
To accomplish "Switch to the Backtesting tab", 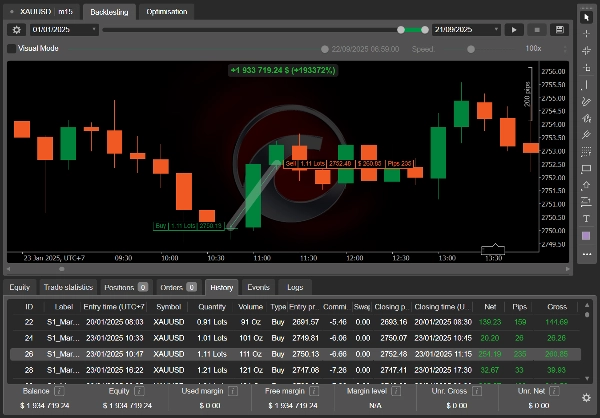I will point(109,12).
